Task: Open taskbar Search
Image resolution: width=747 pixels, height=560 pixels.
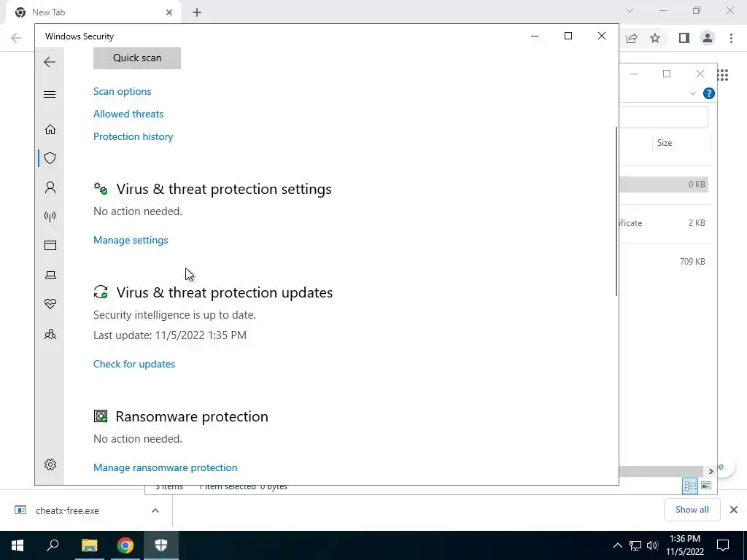Action: (x=53, y=545)
